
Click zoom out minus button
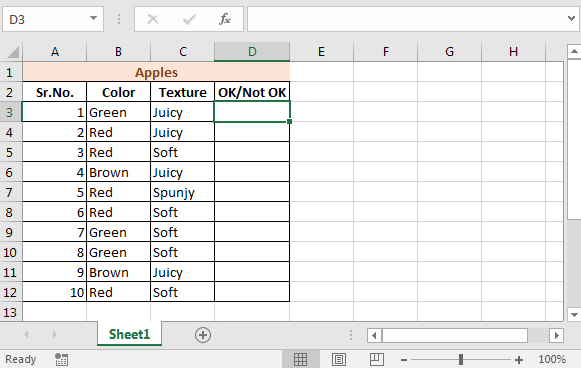(x=404, y=359)
